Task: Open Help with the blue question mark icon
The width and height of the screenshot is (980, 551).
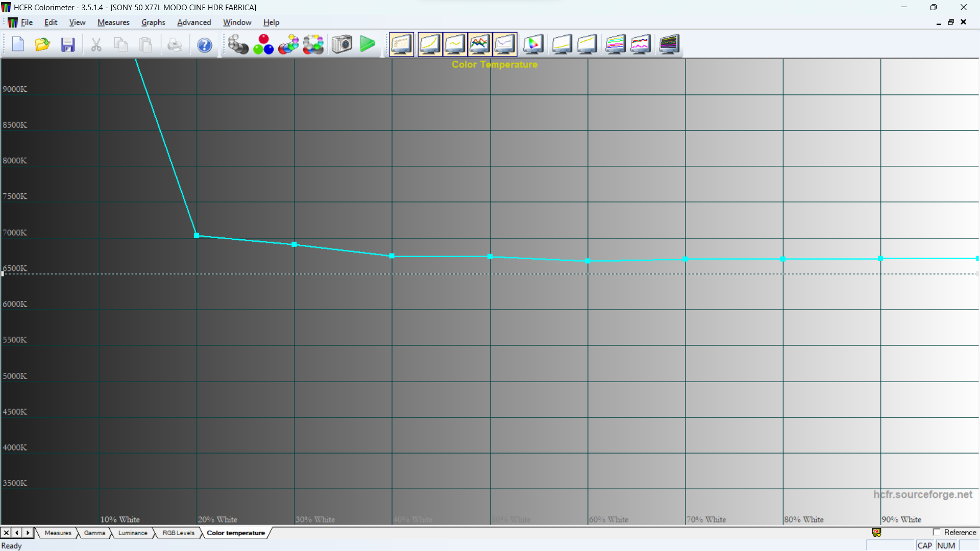Action: [205, 44]
